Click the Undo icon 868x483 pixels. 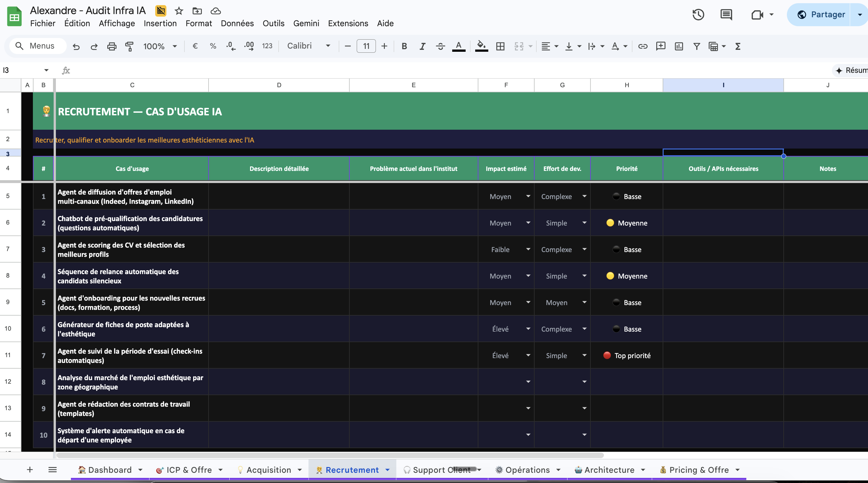click(x=76, y=46)
